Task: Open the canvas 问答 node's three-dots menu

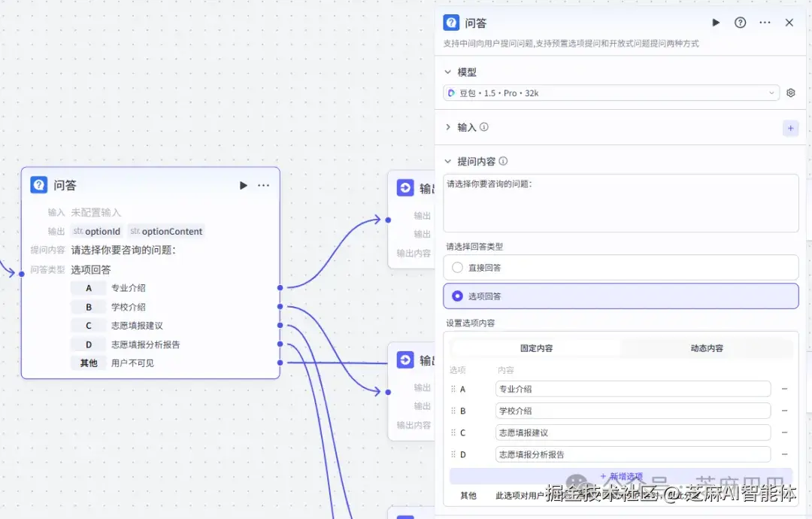Action: [x=263, y=186]
